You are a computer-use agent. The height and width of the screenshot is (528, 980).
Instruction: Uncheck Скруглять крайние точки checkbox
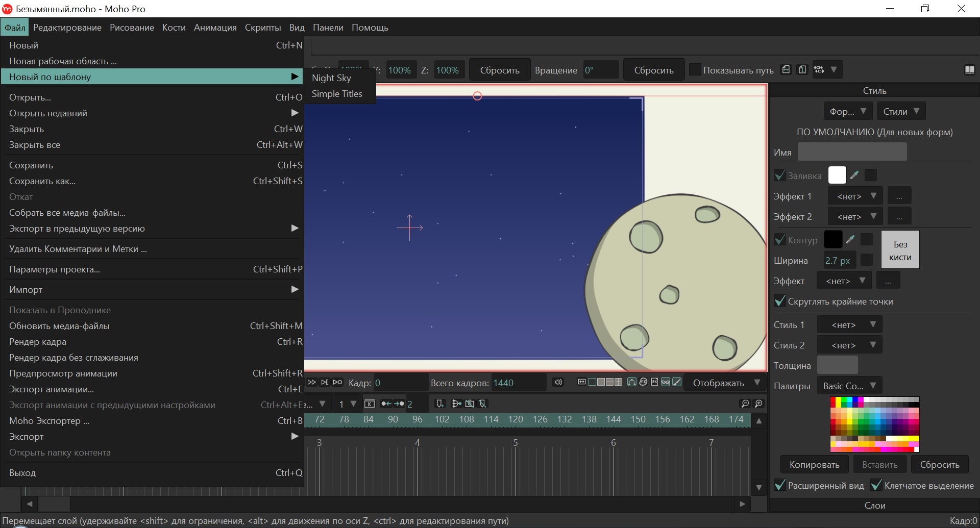(x=780, y=301)
